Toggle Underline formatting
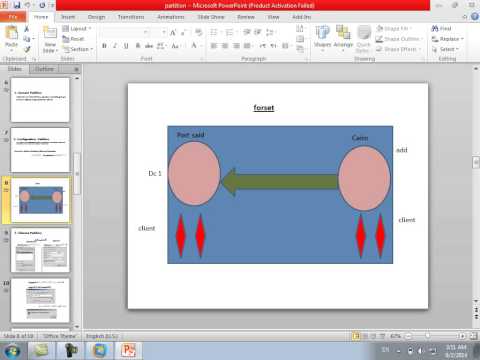Viewport: 480px width, 360px height. point(126,46)
